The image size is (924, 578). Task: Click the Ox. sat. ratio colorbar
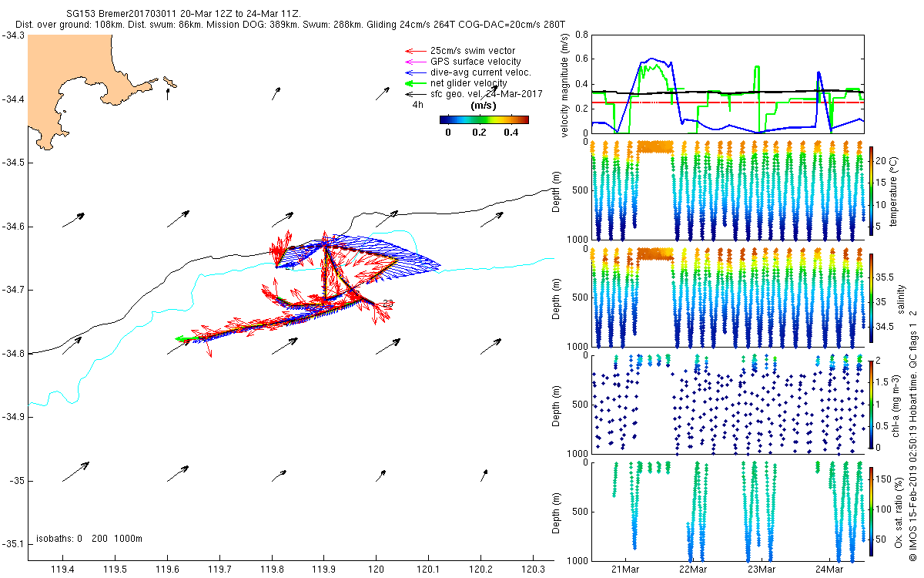pyautogui.click(x=872, y=510)
